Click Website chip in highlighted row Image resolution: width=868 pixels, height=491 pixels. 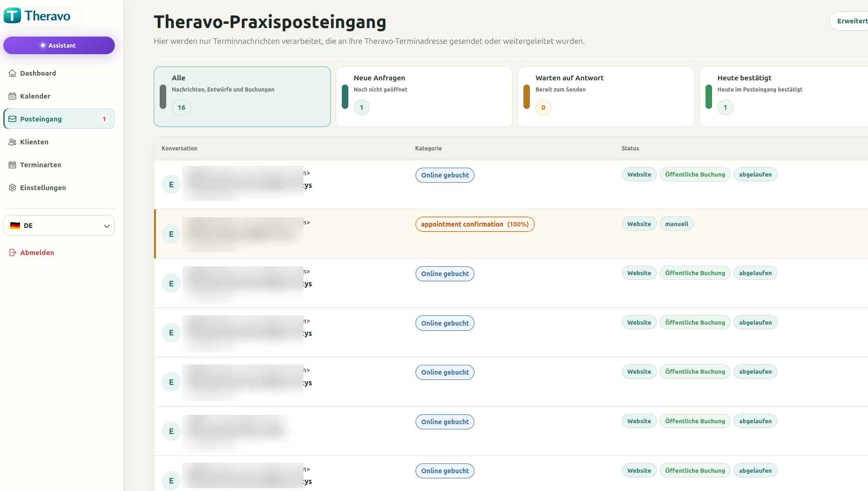pos(639,224)
